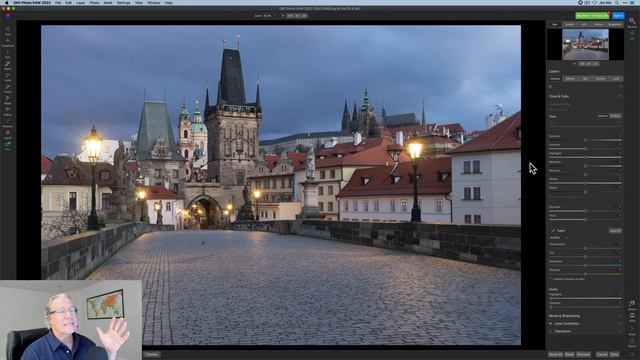Click the Exposure slider handle
This screenshot has height=360, width=640.
click(585, 140)
